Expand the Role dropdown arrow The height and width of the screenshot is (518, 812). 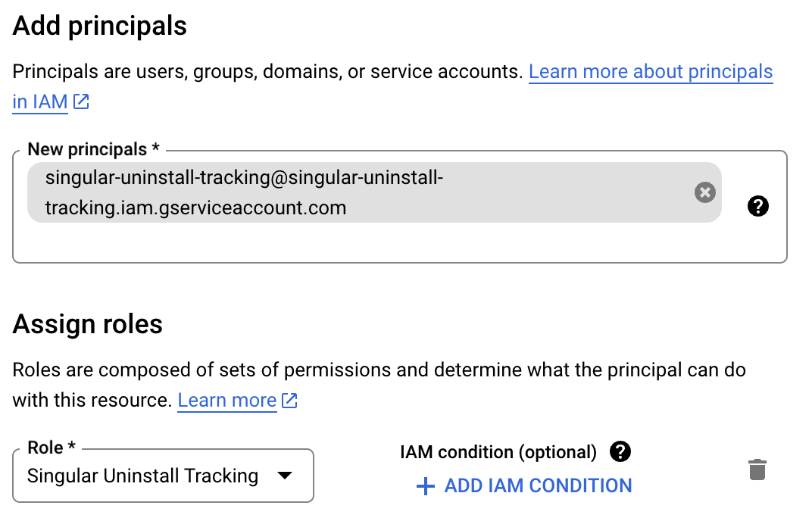pyautogui.click(x=285, y=475)
